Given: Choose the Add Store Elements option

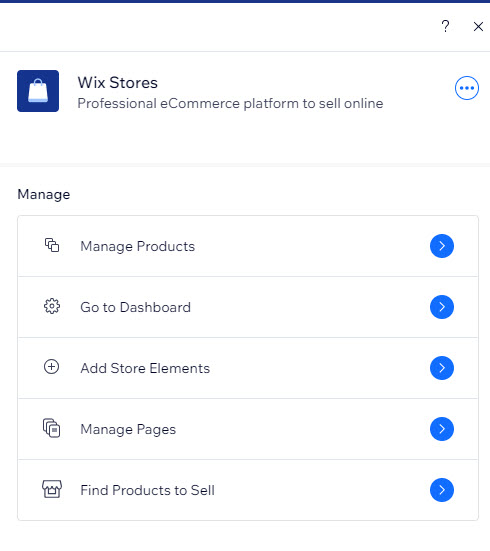Looking at the screenshot, I should [248, 368].
